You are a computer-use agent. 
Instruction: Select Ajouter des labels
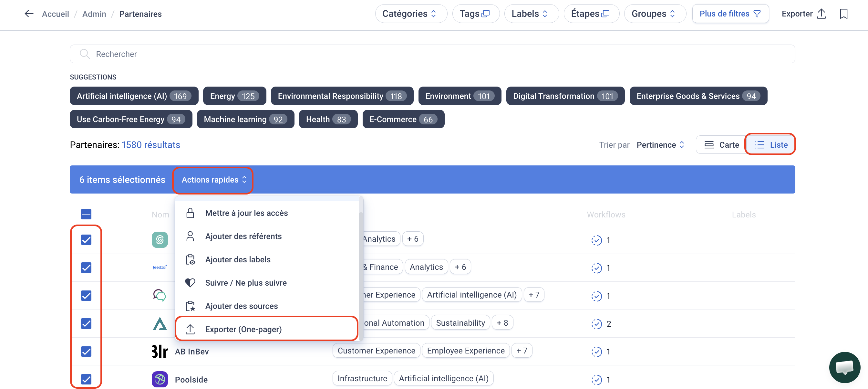coord(267,259)
